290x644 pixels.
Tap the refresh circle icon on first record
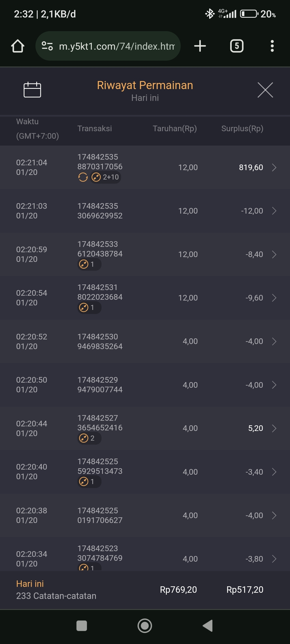83,177
